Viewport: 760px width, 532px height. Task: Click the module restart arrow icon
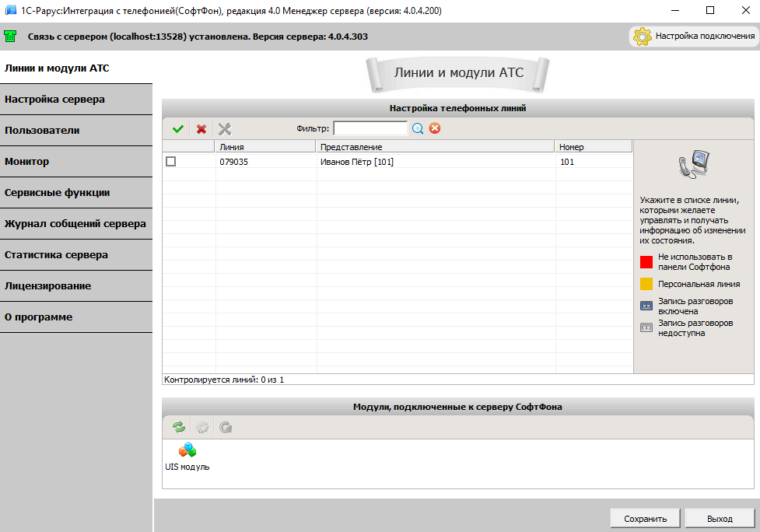pos(226,427)
